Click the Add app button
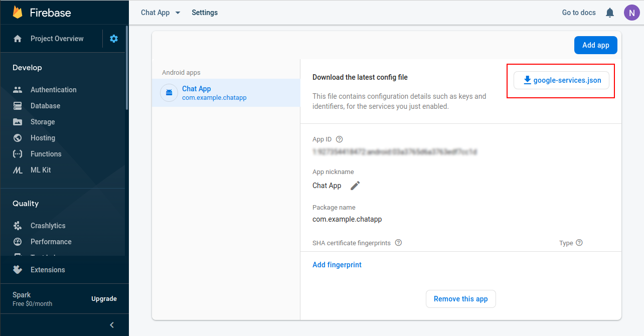 coord(596,45)
